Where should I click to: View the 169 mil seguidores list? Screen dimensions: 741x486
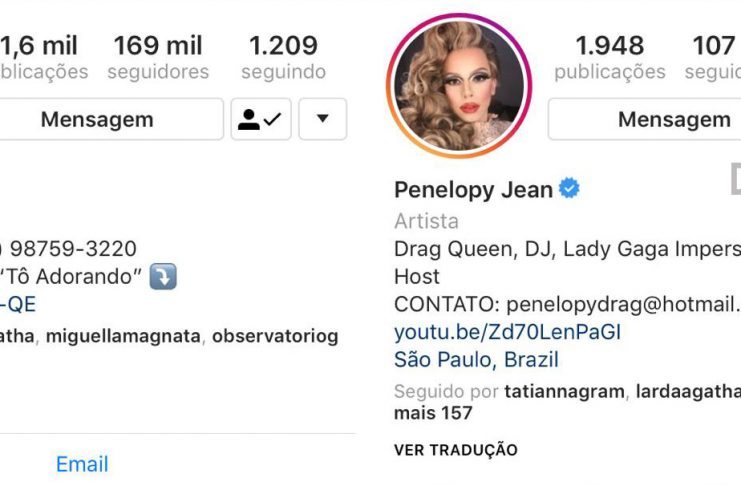[x=158, y=57]
